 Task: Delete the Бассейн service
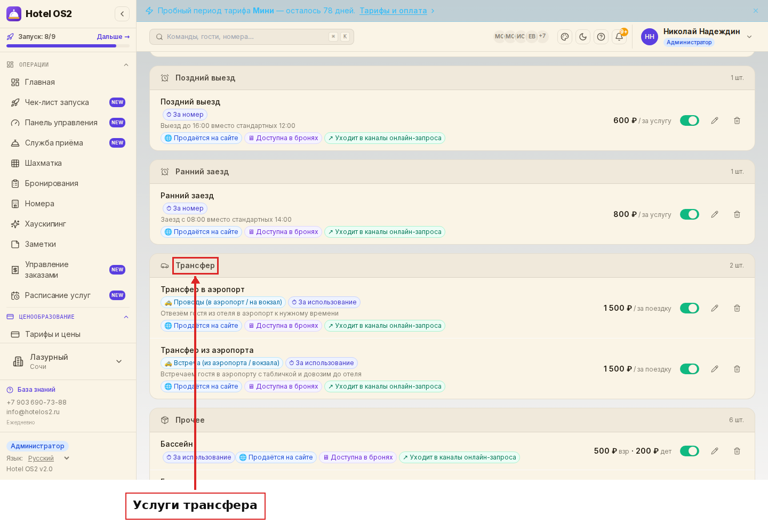737,451
